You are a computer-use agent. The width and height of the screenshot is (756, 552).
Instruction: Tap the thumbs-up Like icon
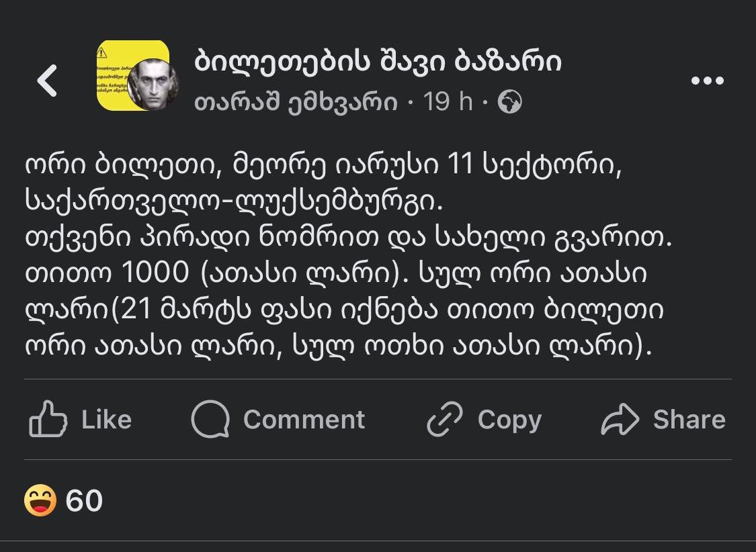pos(48,420)
